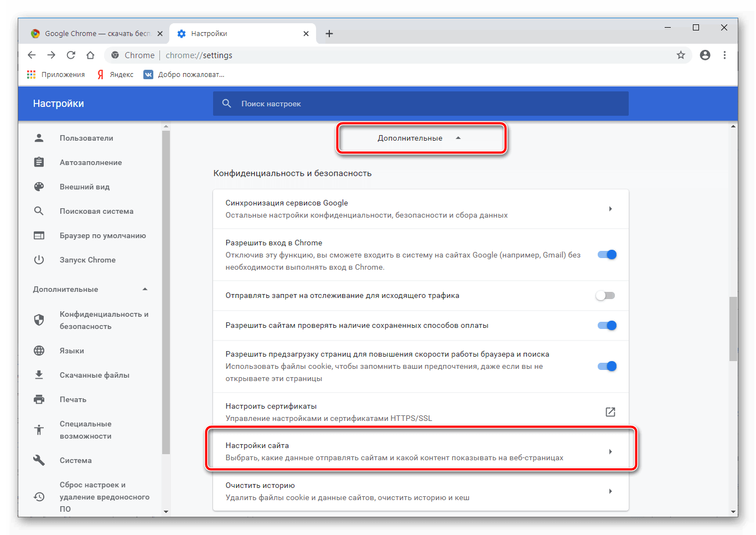Open Система in the sidebar
756x535 pixels.
(76, 460)
